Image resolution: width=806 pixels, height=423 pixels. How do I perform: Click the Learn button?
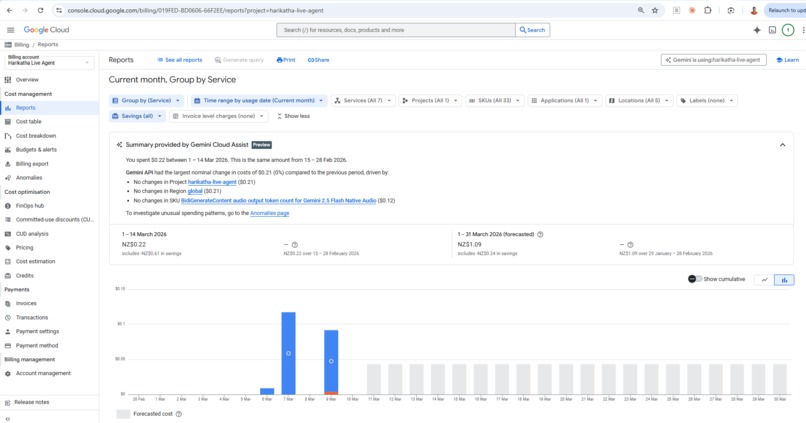787,60
